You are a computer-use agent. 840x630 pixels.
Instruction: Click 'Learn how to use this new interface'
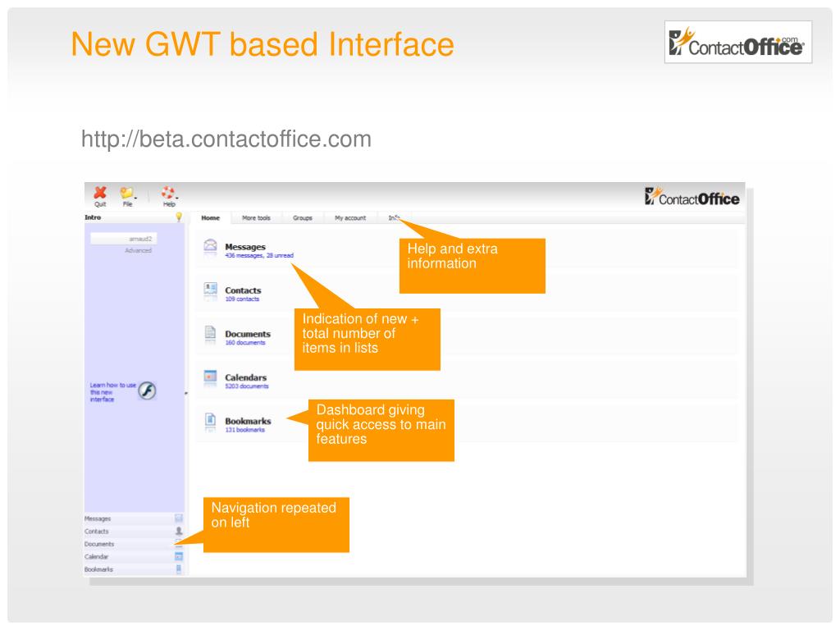[112, 392]
